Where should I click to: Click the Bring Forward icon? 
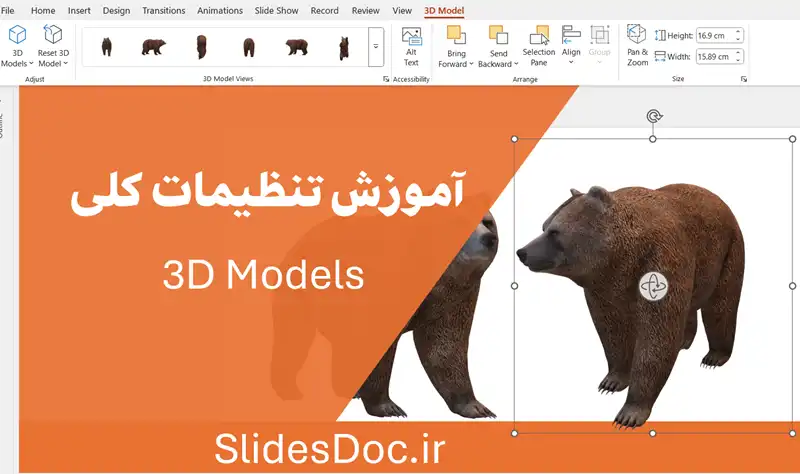(456, 35)
